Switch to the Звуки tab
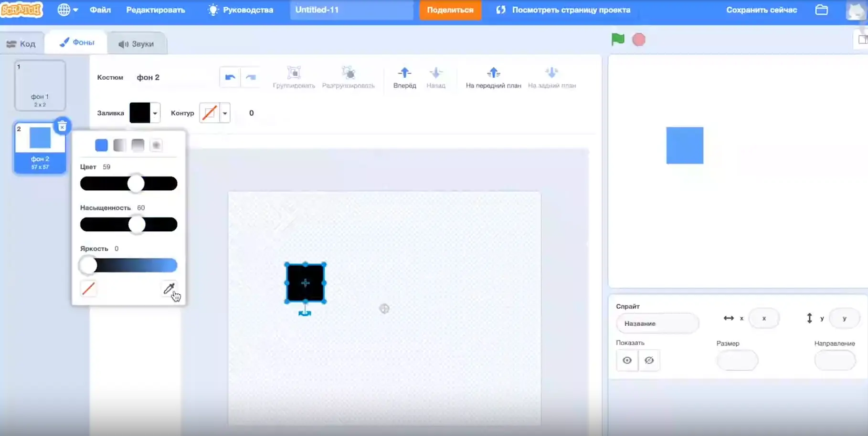This screenshot has height=436, width=868. (x=137, y=44)
